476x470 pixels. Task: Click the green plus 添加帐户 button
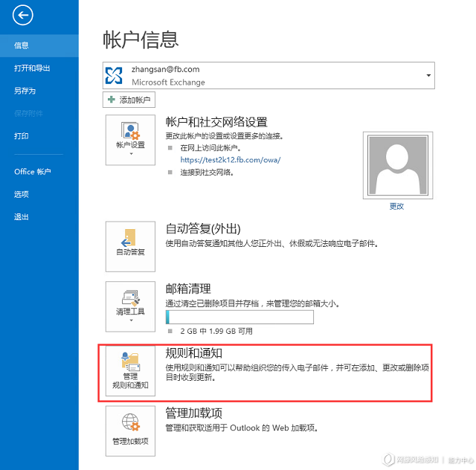coord(129,100)
